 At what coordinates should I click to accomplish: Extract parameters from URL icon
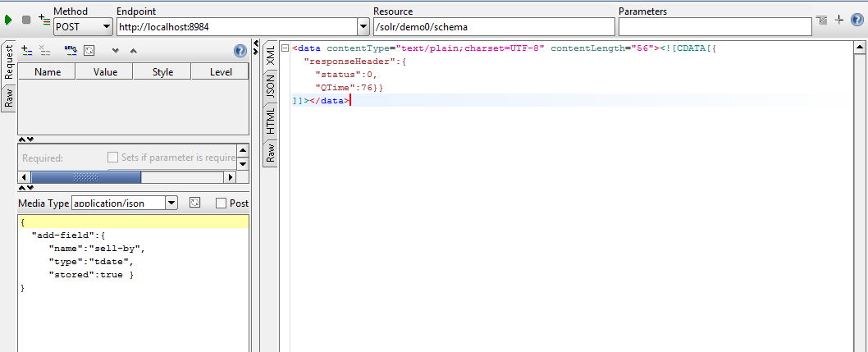[71, 50]
